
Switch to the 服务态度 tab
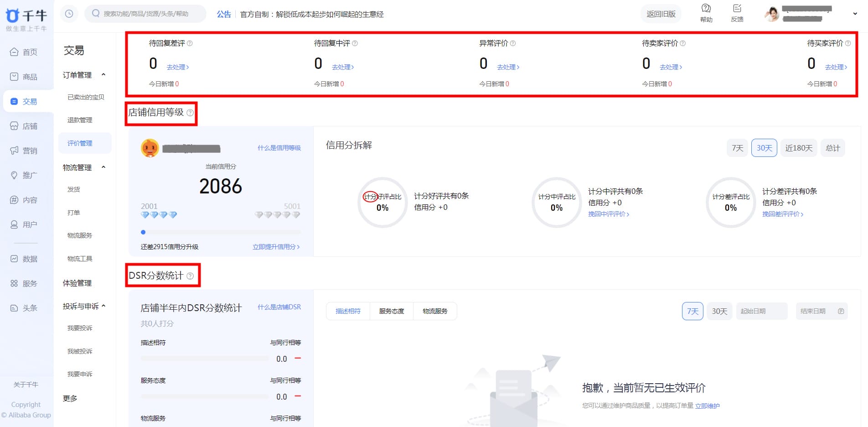[x=391, y=311]
